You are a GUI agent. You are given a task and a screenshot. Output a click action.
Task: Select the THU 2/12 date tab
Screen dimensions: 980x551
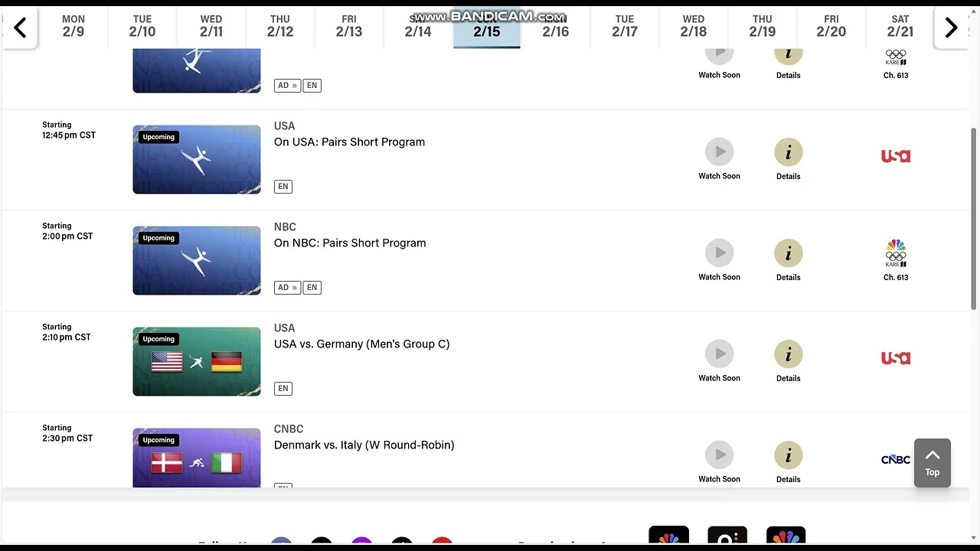tap(280, 27)
